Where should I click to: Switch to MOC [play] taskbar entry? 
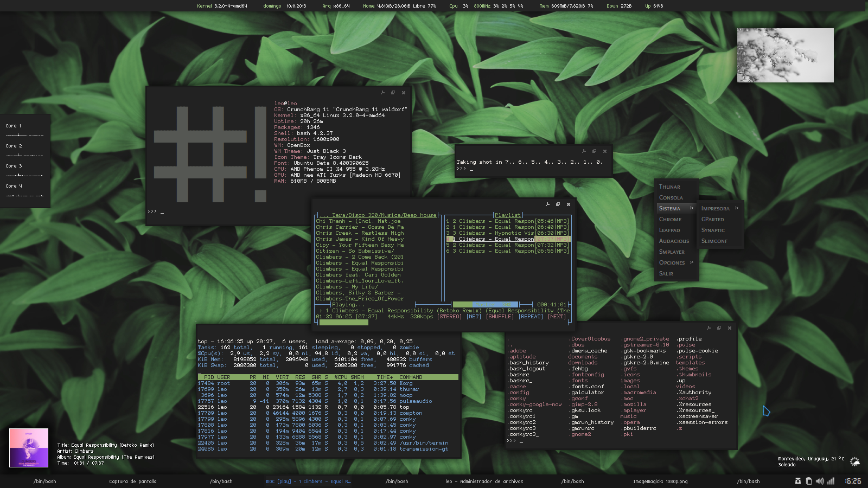coord(308,481)
